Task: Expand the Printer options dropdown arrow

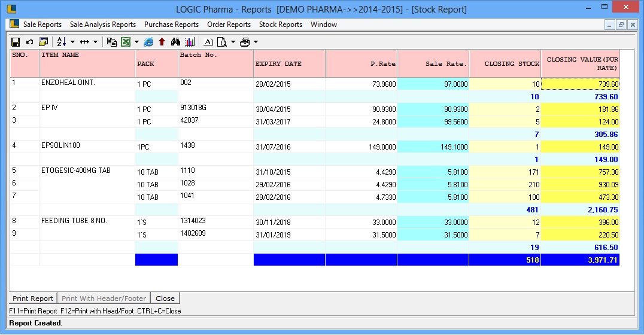Action: (256, 42)
